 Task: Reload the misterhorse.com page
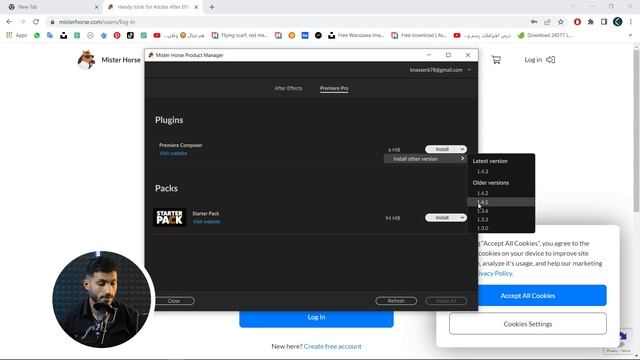point(36,22)
